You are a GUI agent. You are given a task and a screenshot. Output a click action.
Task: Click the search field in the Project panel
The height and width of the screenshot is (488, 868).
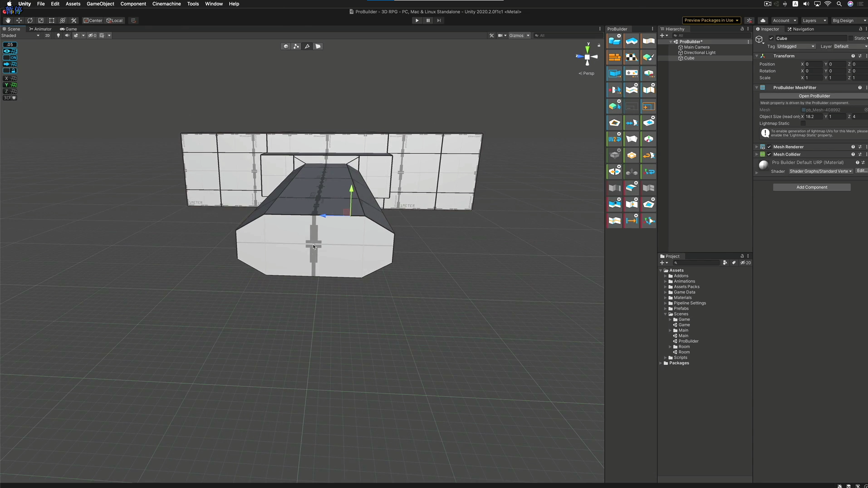click(x=696, y=263)
